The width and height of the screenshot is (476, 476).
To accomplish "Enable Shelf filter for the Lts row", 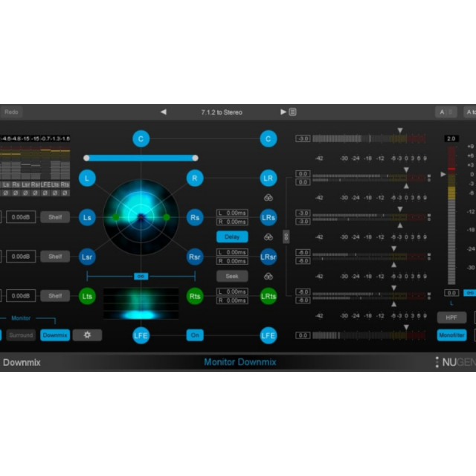I will point(55,296).
